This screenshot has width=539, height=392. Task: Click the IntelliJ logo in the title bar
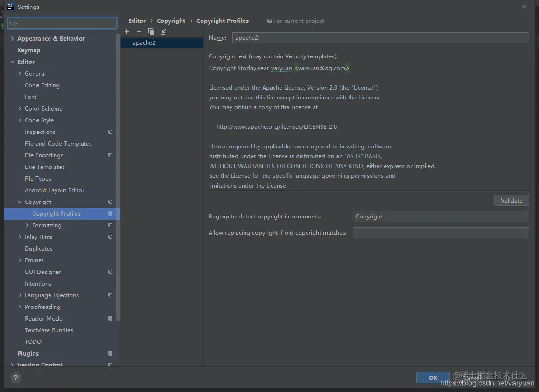click(x=11, y=7)
